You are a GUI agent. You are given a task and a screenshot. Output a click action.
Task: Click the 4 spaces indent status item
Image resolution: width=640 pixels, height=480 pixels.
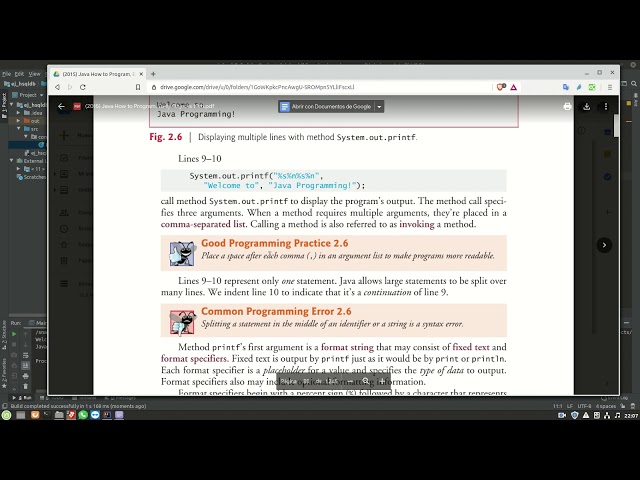click(x=606, y=406)
